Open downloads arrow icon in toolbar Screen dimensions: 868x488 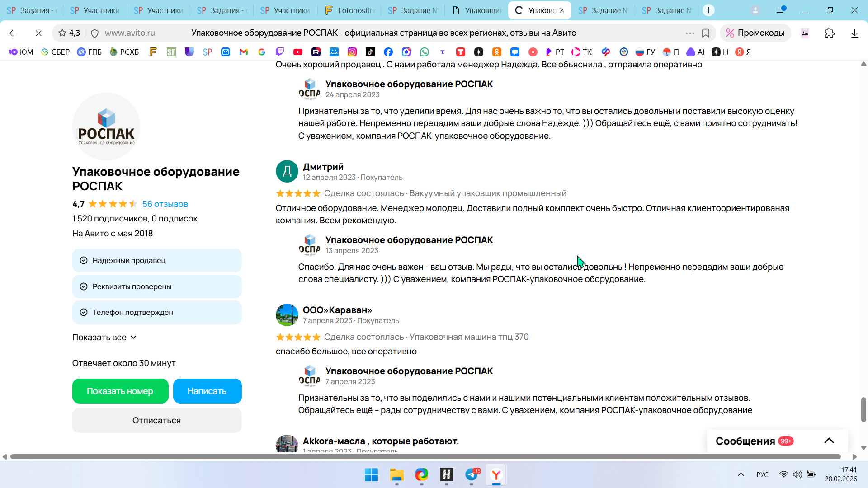pyautogui.click(x=854, y=33)
